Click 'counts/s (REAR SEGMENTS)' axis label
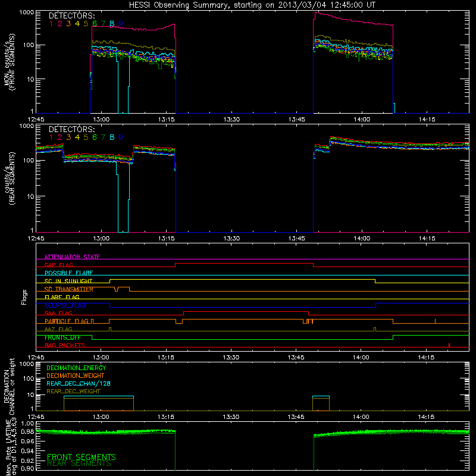The height and width of the screenshot is (476, 476). 10,178
